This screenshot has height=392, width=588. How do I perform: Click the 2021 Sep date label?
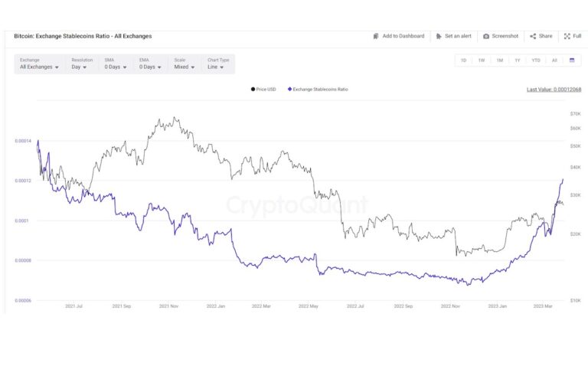click(x=122, y=306)
